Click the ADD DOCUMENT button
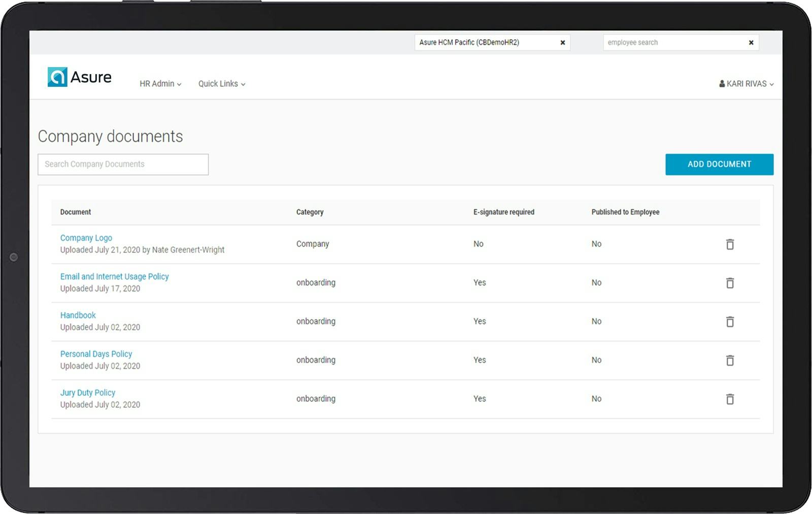This screenshot has width=812, height=514. click(x=719, y=164)
